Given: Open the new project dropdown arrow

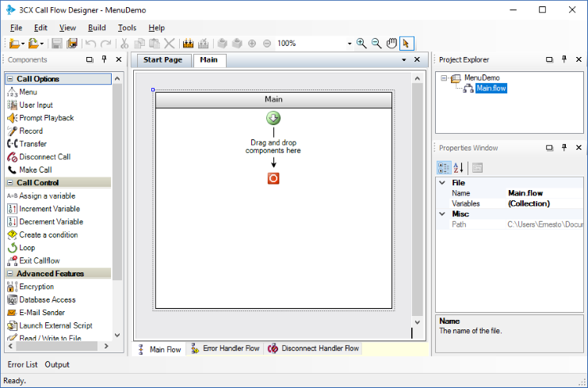Looking at the screenshot, I should 23,44.
